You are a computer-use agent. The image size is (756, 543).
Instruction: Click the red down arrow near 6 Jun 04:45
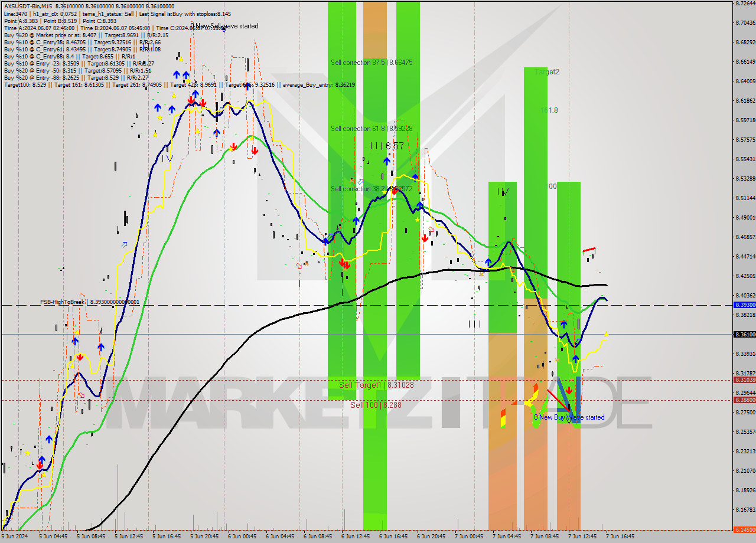point(255,151)
